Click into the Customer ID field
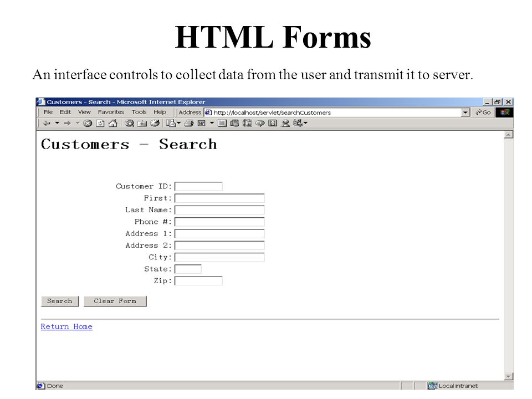 click(198, 186)
